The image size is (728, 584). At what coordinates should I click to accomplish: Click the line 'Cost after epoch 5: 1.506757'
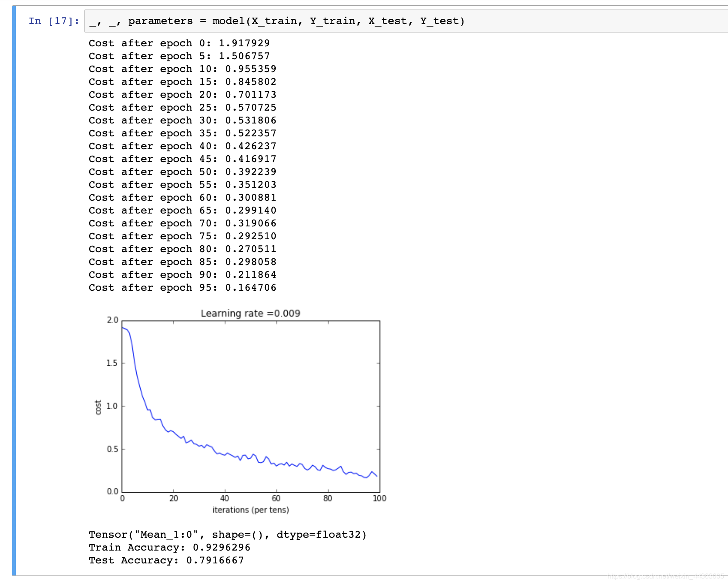tap(179, 56)
